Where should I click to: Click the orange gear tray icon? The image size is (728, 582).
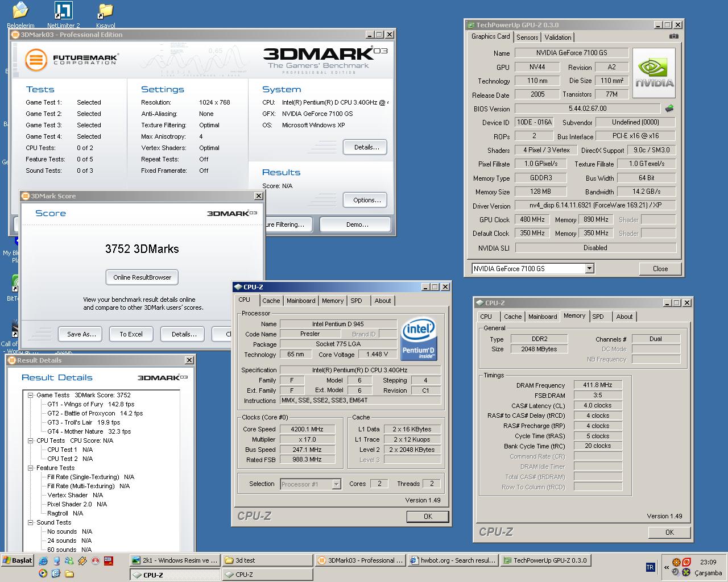676,562
